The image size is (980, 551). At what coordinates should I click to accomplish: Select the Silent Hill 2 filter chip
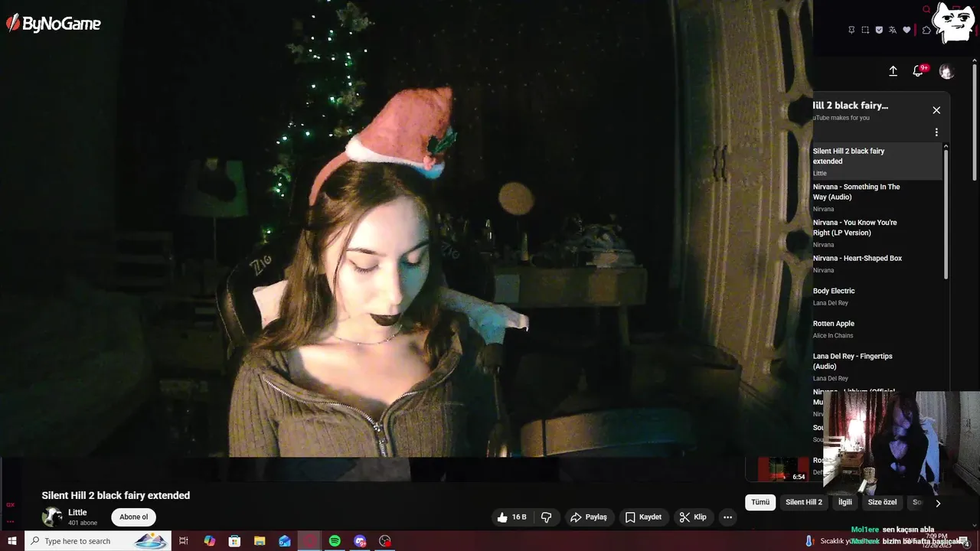click(x=804, y=503)
